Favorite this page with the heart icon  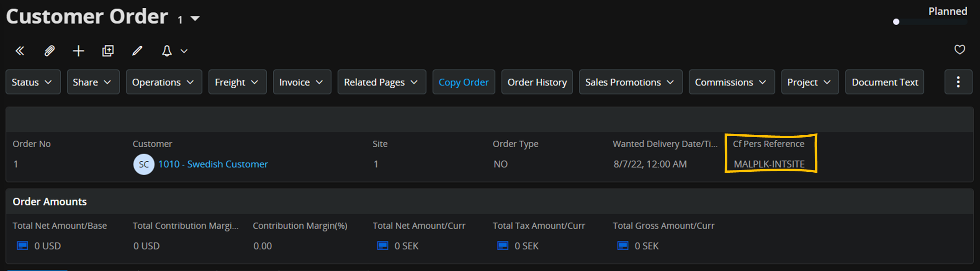pyautogui.click(x=959, y=49)
